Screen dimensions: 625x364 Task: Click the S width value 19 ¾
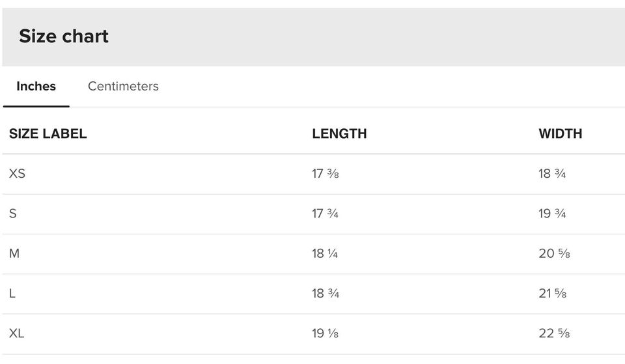(x=552, y=214)
